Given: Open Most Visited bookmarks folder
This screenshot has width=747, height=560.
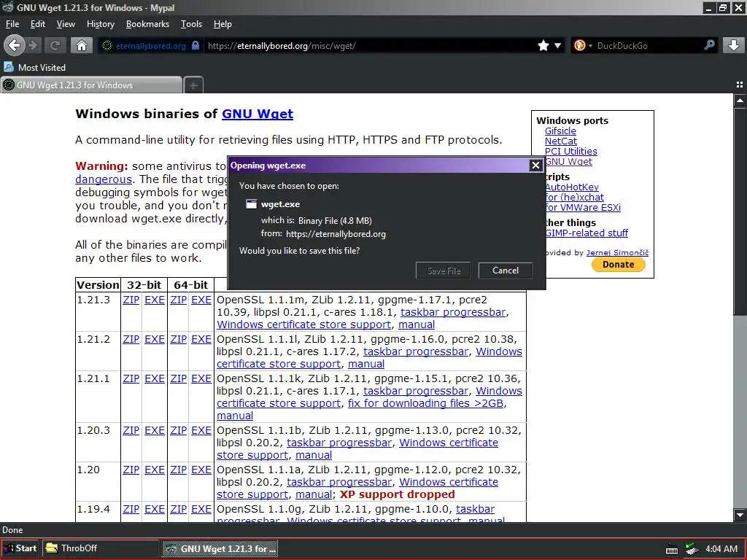Looking at the screenshot, I should (35, 68).
